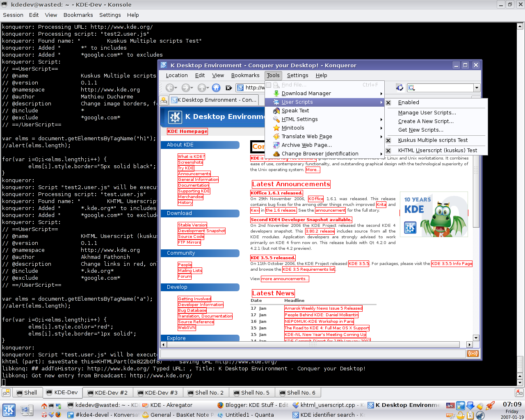Go to Home via Konqueror's house icon
The height and width of the screenshot is (420, 525).
click(x=216, y=87)
